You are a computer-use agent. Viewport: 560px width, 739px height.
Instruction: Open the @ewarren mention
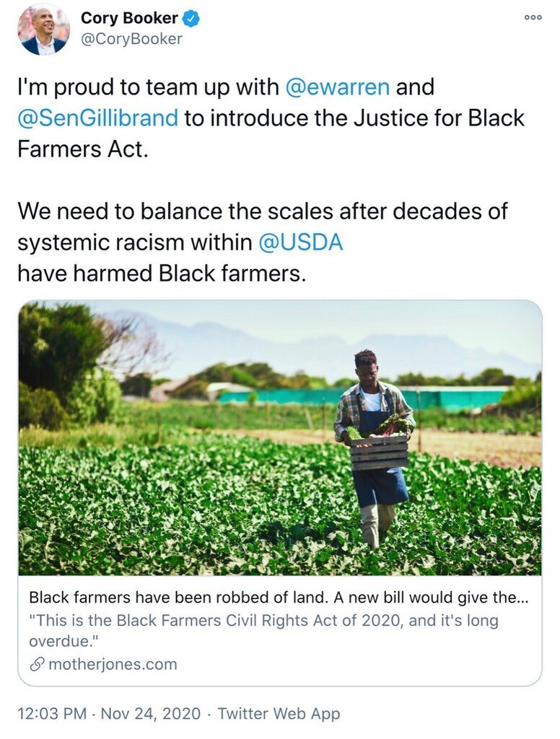point(338,87)
